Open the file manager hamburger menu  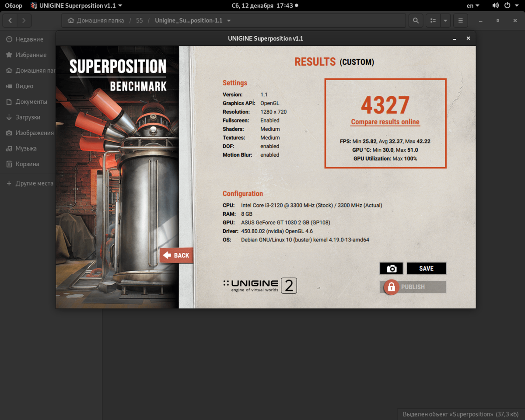pyautogui.click(x=461, y=21)
